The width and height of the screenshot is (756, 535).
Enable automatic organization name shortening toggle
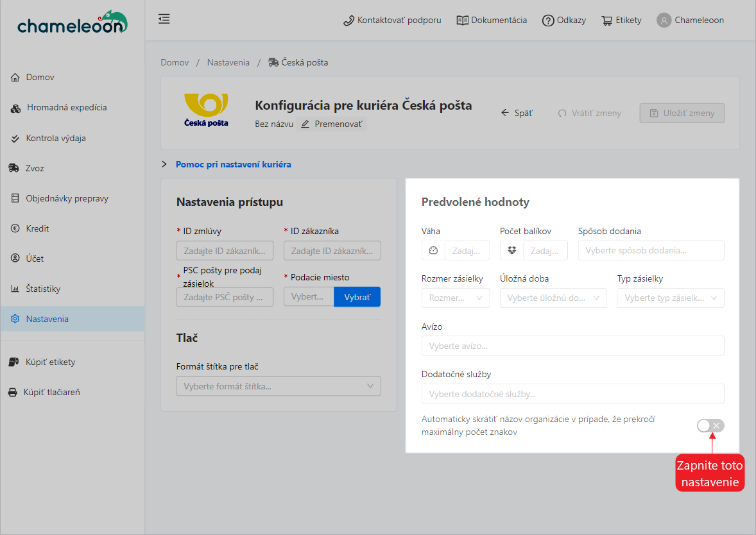tap(710, 426)
